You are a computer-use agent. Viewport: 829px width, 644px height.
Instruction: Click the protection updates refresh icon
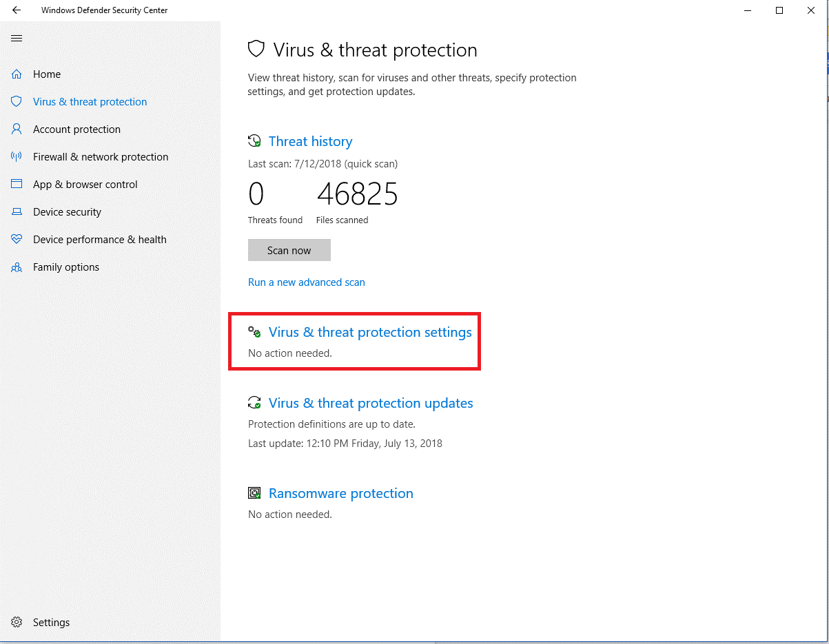click(254, 403)
